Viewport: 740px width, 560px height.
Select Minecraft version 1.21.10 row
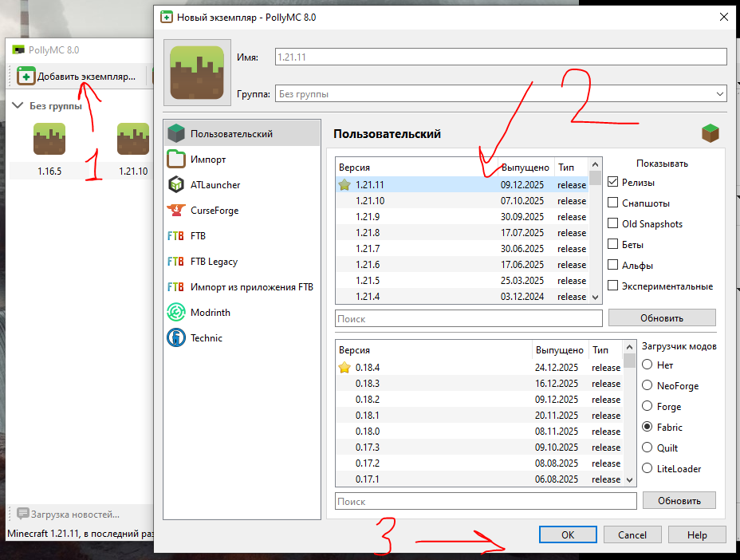point(462,201)
